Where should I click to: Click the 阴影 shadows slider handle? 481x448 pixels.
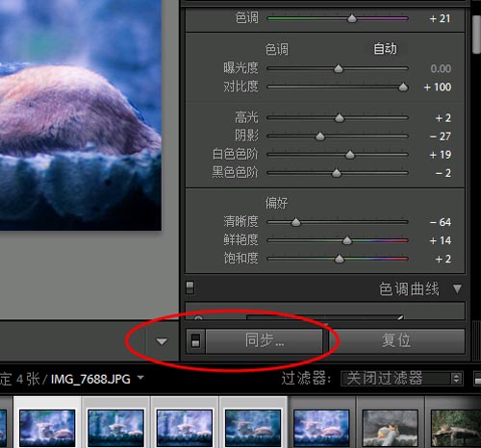[319, 137]
